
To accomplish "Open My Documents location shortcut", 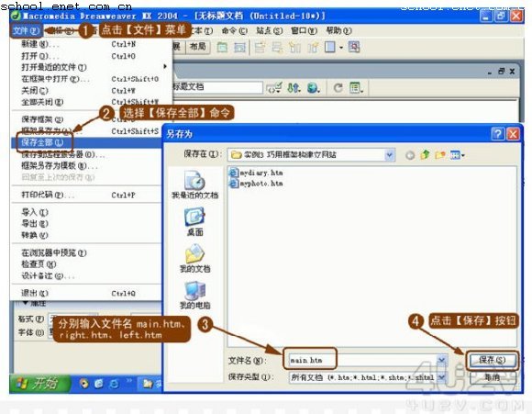I will coord(194,259).
